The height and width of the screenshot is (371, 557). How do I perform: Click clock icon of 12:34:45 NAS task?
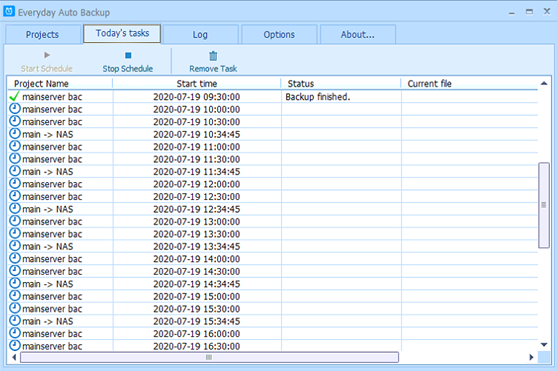coord(15,208)
